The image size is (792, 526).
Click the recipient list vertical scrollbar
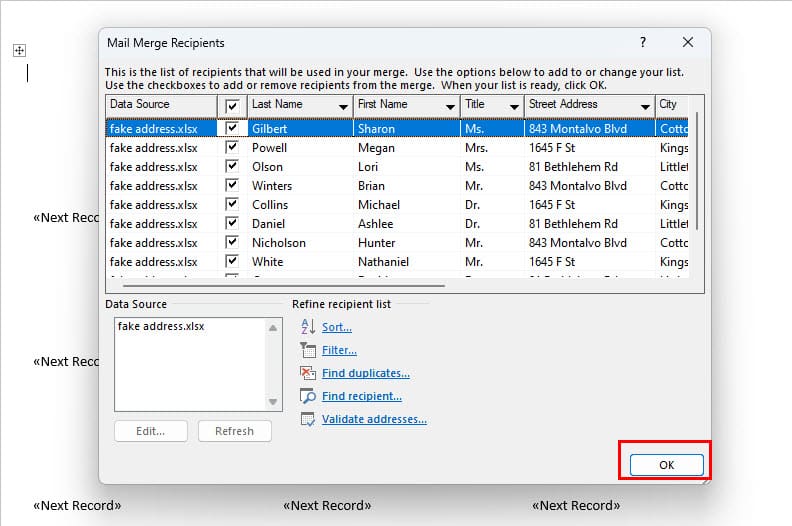click(x=697, y=171)
